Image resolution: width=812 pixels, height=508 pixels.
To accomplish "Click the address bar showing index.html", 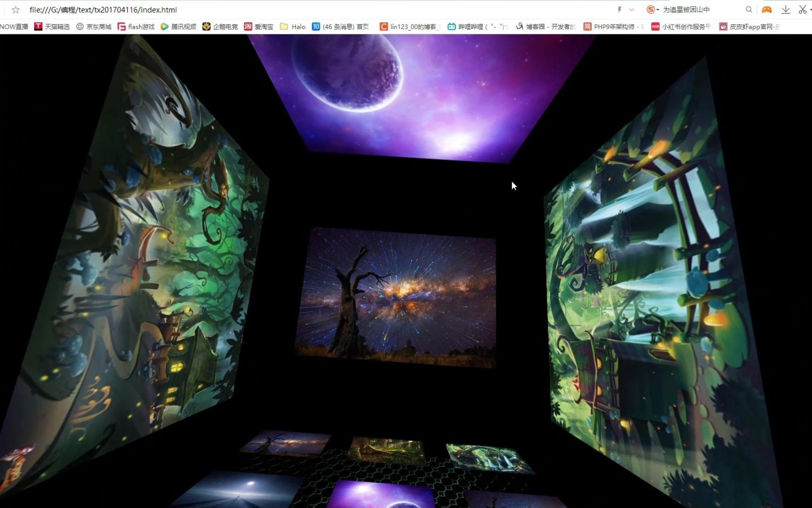I will [x=103, y=9].
